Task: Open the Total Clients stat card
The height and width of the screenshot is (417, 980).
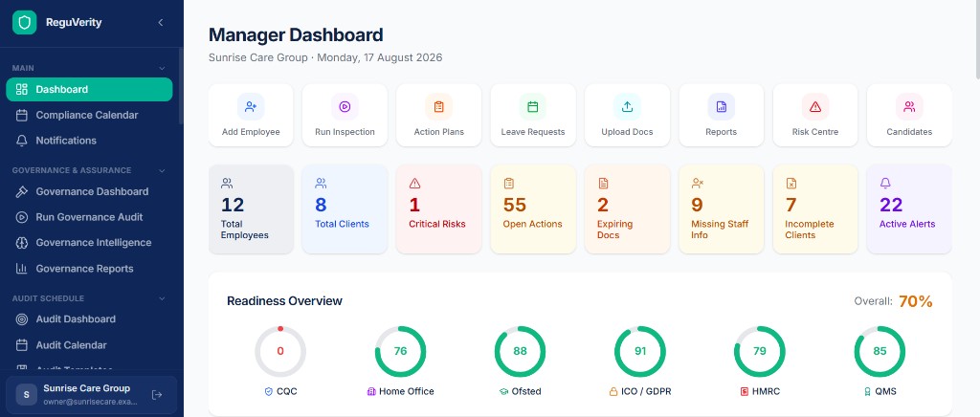Action: point(345,209)
